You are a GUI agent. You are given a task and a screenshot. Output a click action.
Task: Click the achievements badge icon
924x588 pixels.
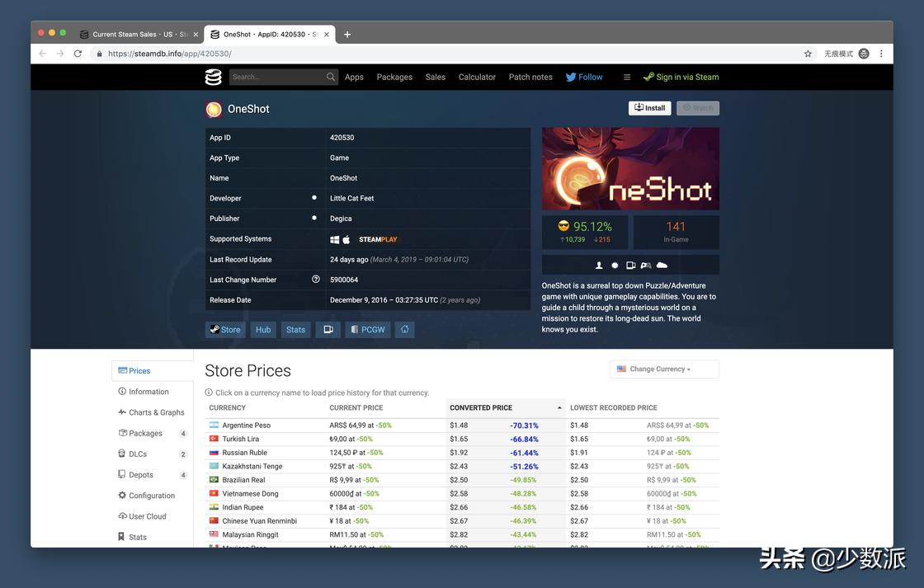(x=615, y=265)
